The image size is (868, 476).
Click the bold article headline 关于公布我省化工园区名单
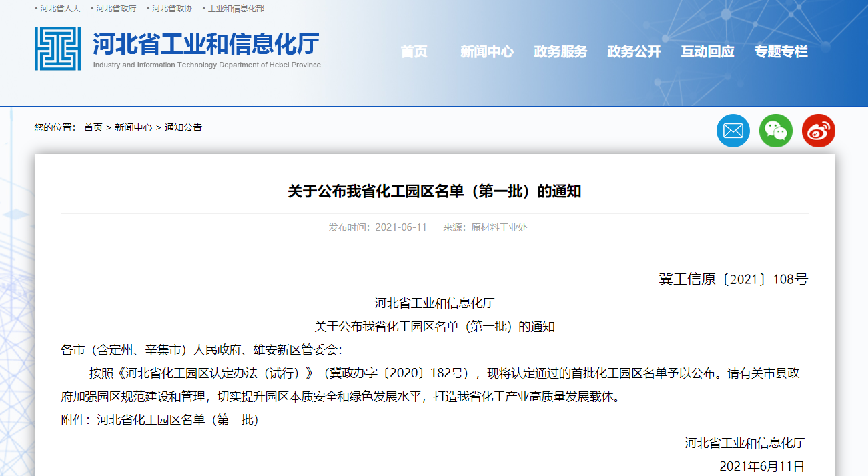click(x=434, y=191)
